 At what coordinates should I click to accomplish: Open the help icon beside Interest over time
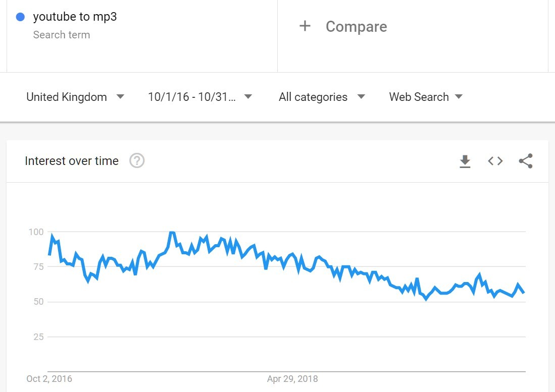click(x=137, y=161)
